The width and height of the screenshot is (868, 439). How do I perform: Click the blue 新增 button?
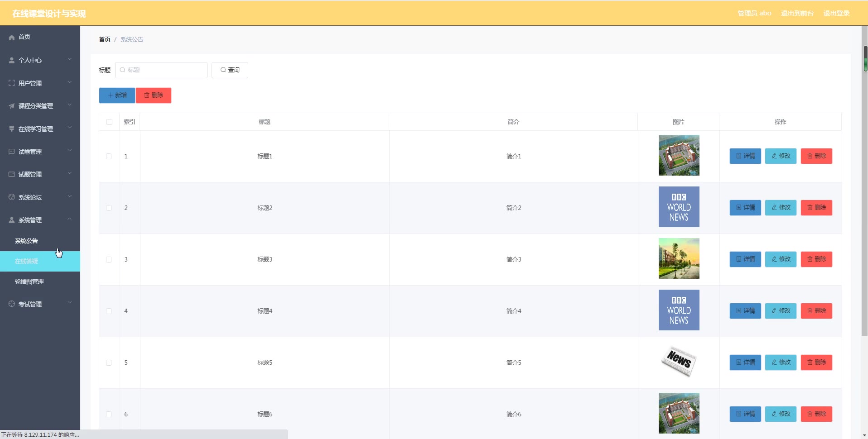click(x=117, y=95)
